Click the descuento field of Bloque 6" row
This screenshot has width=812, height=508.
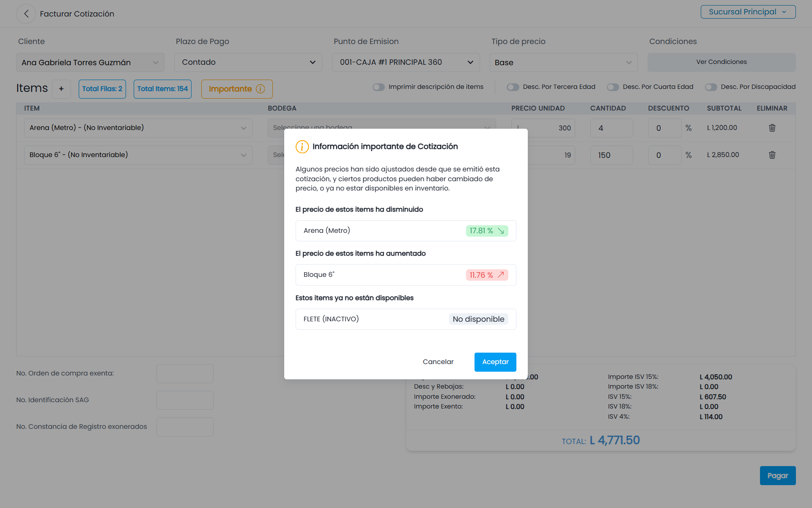pyautogui.click(x=665, y=155)
